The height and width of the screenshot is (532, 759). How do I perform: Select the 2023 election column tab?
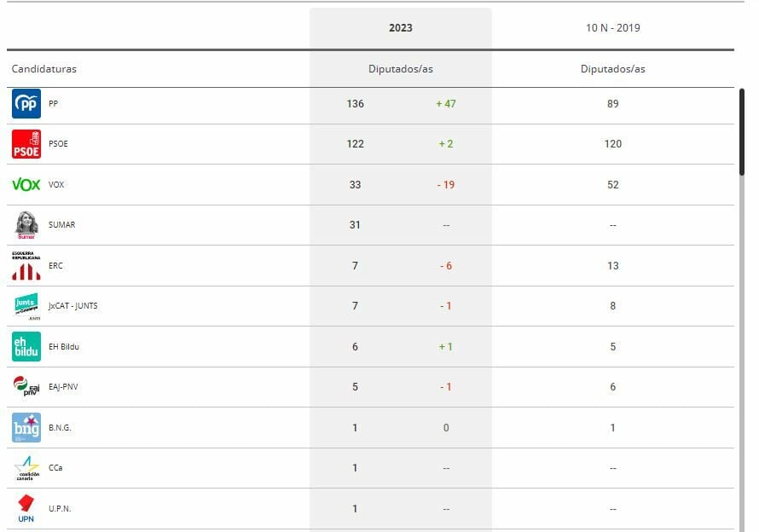401,28
